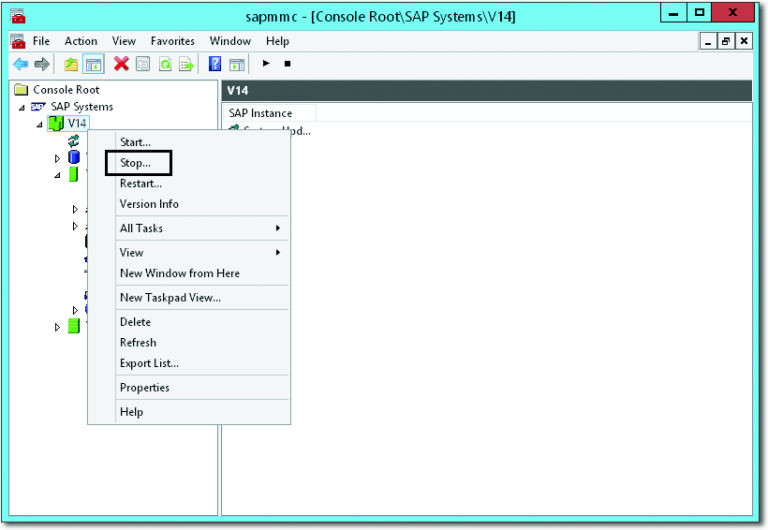Collapse the V14 tree node arrow

40,124
